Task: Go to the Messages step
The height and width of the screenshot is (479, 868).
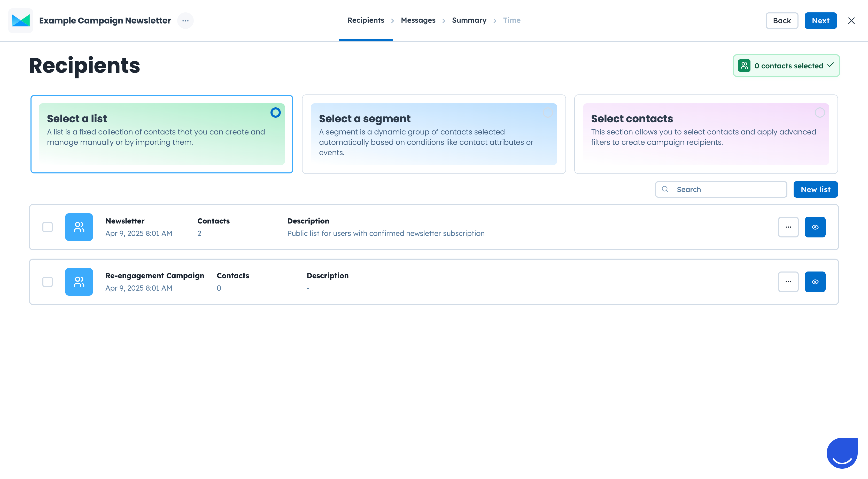Action: [x=418, y=20]
